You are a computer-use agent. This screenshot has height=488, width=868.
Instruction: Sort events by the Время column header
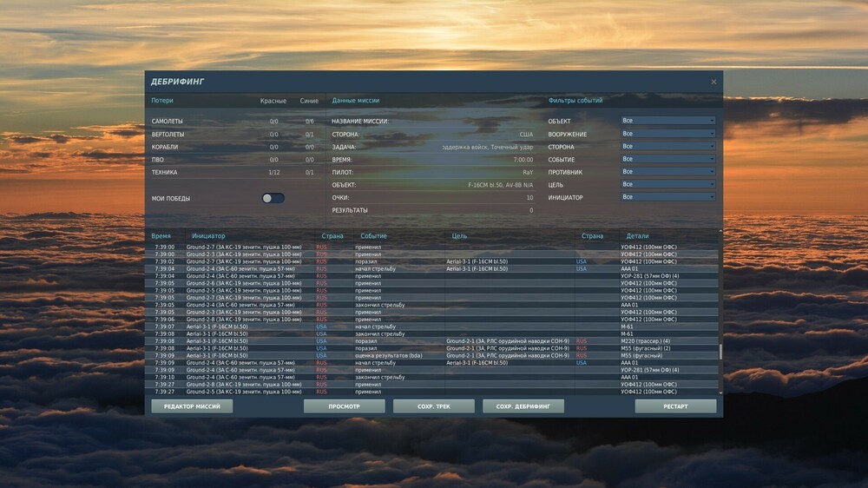click(x=161, y=236)
